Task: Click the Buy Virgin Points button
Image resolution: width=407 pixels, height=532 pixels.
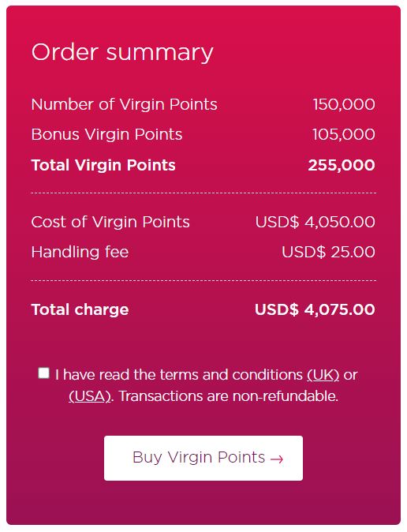Action: pos(203,458)
